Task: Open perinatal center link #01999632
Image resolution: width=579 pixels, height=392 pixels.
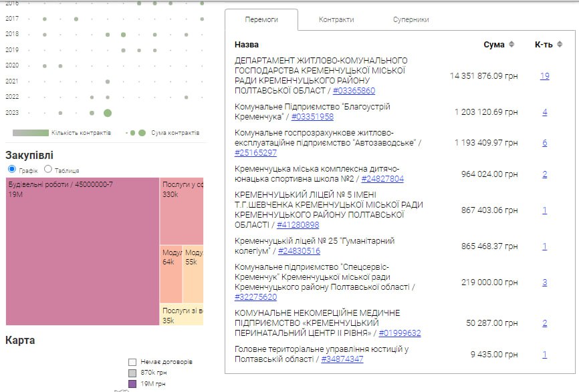Action: coord(400,333)
